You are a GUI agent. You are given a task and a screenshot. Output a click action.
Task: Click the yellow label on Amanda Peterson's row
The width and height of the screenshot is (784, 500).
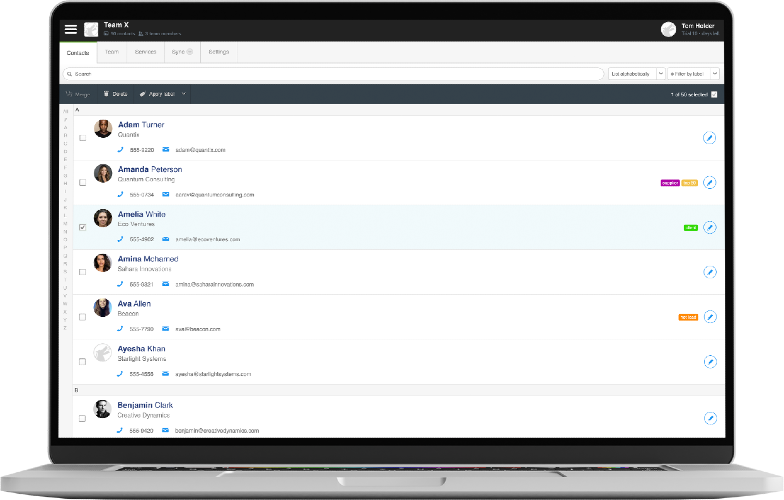(x=690, y=183)
